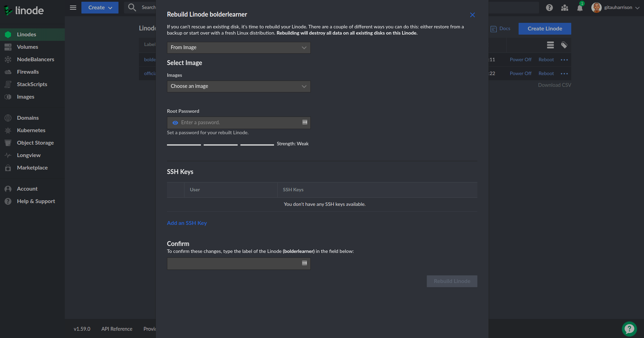Switch to list view icon

(x=550, y=45)
